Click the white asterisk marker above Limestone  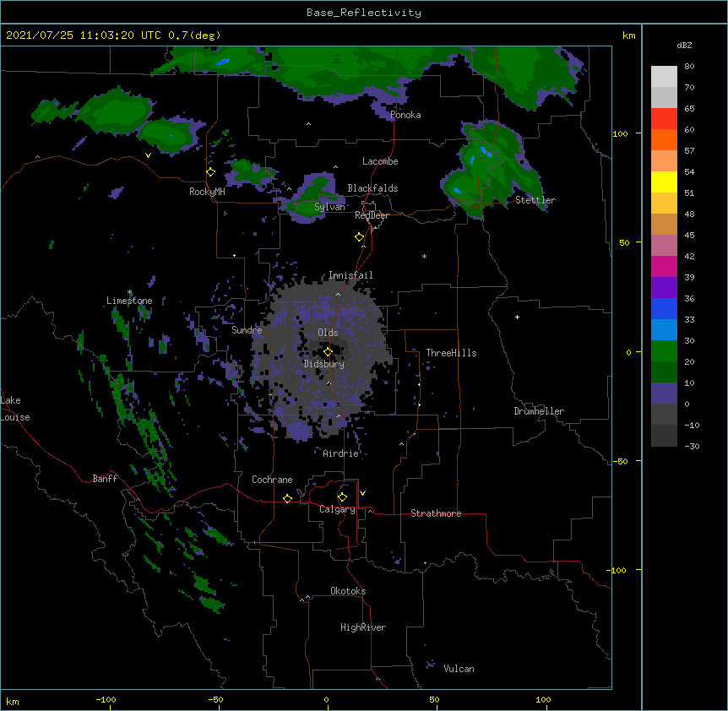pyautogui.click(x=129, y=292)
